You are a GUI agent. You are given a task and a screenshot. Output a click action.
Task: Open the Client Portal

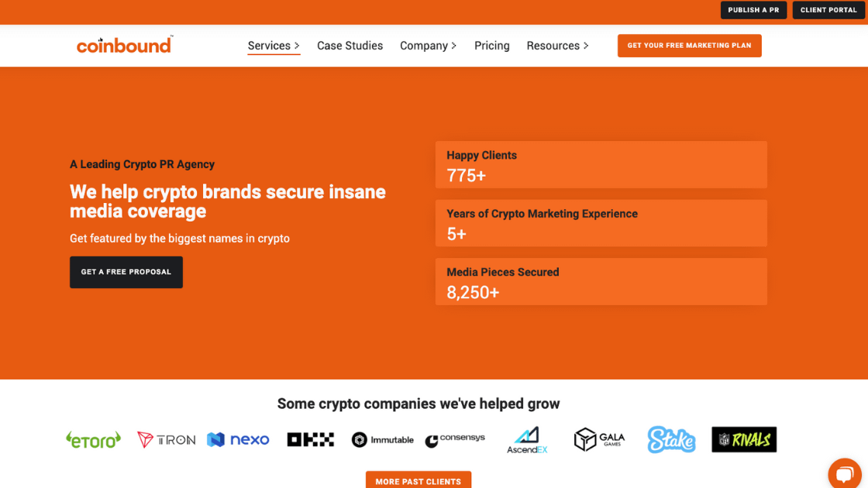click(x=828, y=10)
